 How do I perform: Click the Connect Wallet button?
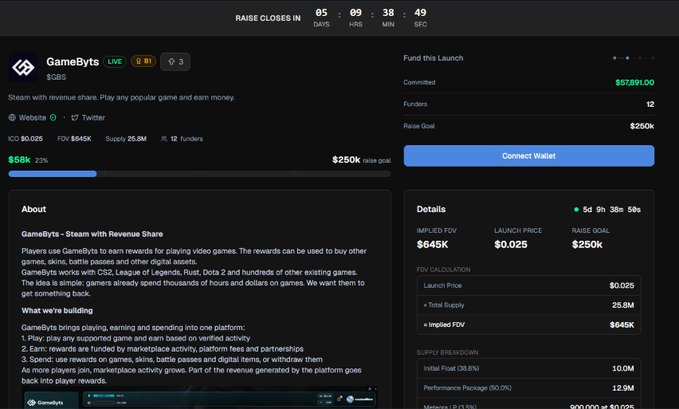click(529, 156)
